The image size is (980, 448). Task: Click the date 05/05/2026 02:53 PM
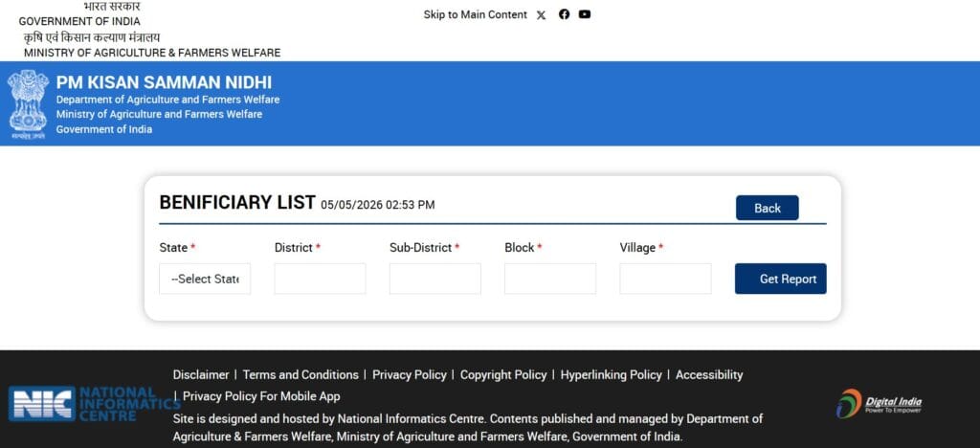[377, 205]
